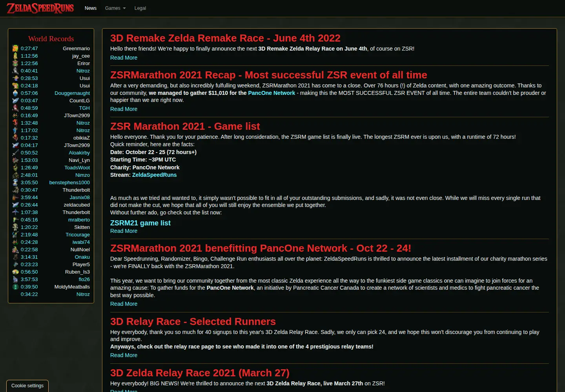Open the ZSRM21 game list link

pos(140,223)
